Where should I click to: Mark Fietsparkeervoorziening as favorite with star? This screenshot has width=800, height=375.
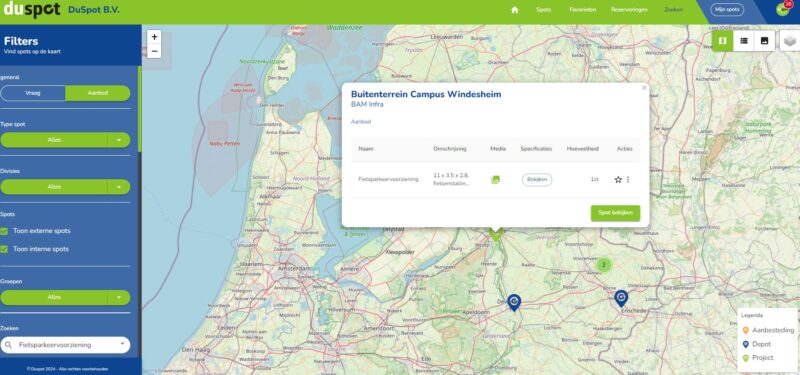[618, 180]
